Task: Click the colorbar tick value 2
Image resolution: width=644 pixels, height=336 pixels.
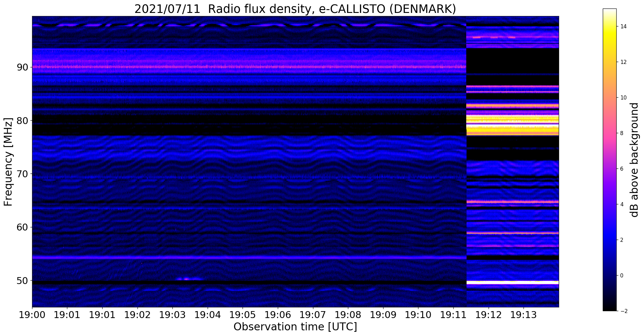Action: click(x=621, y=240)
